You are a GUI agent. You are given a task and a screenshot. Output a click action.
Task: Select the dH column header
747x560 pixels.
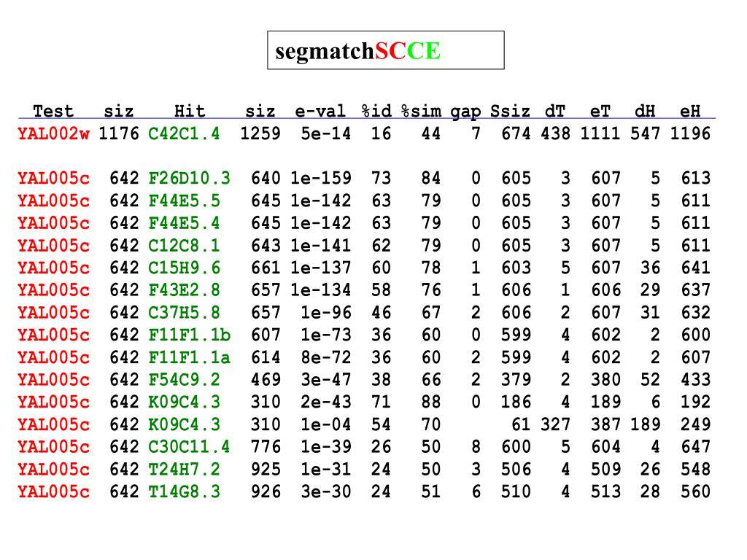click(645, 111)
